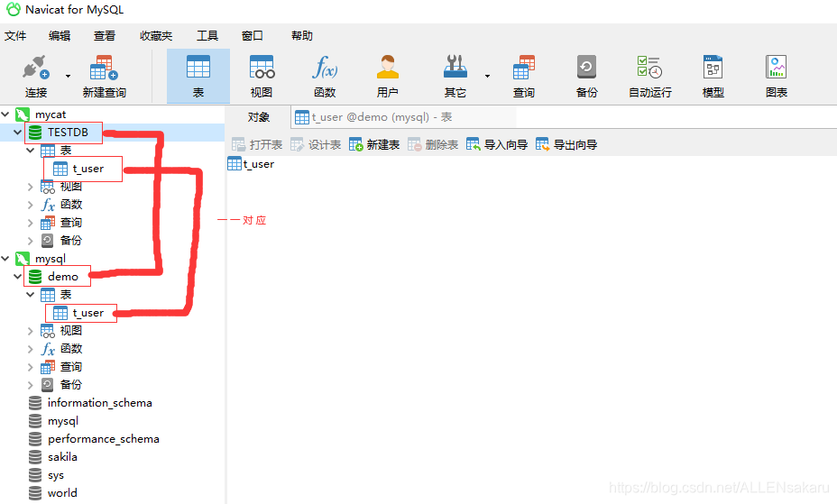Select the information_schema database
Image resolution: width=837 pixels, height=504 pixels.
click(x=100, y=403)
